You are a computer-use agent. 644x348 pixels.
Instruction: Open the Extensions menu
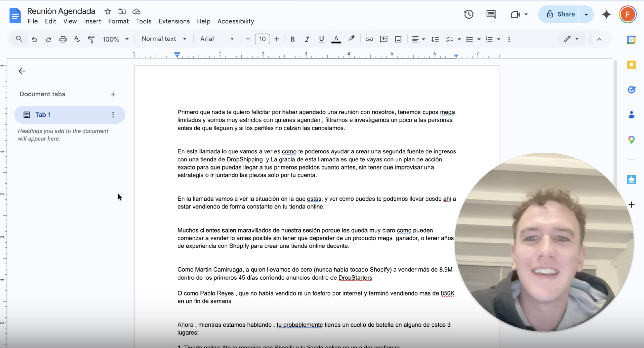point(174,21)
